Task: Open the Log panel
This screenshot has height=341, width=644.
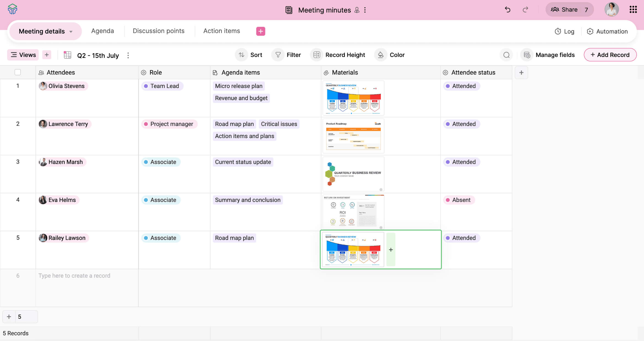Action: [564, 31]
